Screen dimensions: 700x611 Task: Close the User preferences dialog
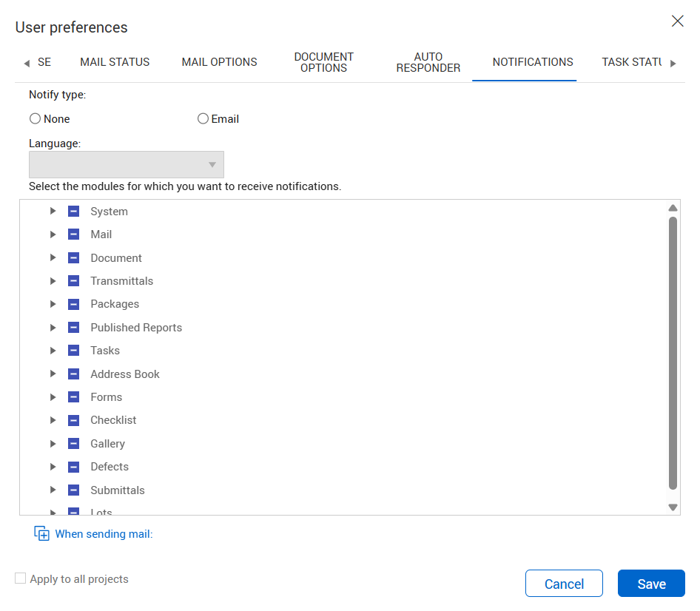(x=677, y=21)
